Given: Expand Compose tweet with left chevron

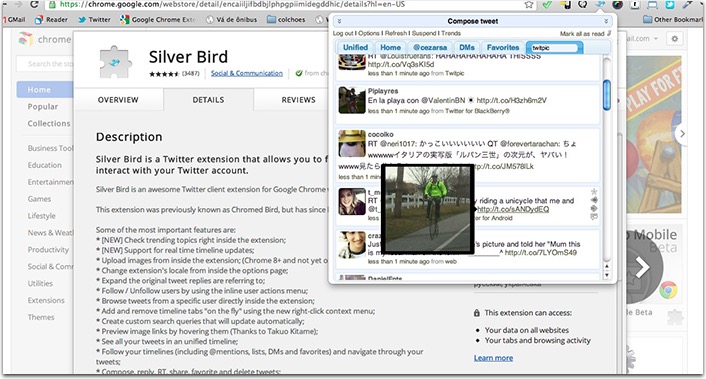Looking at the screenshot, I should tap(339, 21).
